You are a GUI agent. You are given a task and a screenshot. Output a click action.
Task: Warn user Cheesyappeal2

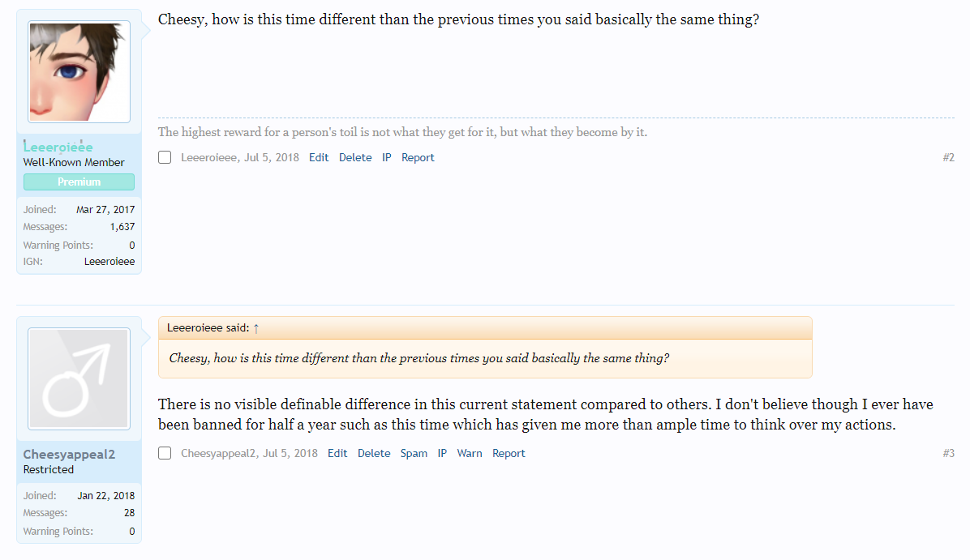tap(470, 454)
